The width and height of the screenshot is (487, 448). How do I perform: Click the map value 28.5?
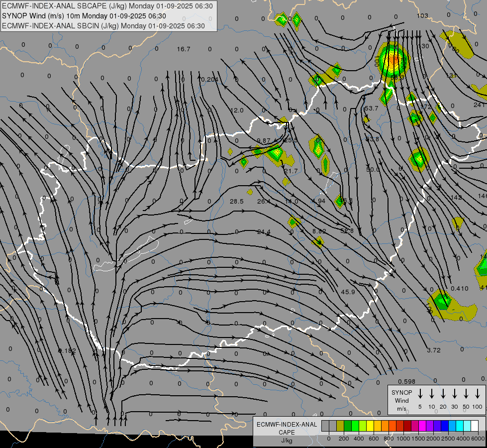pos(237,202)
